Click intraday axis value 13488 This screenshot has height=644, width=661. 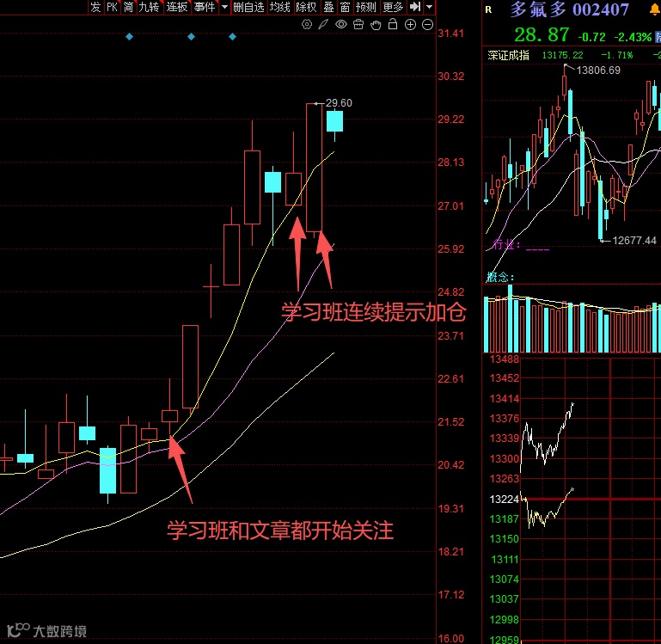click(505, 359)
